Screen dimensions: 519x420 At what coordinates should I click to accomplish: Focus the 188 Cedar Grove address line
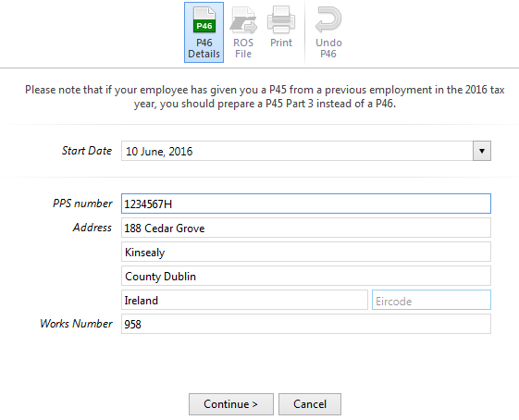click(306, 228)
